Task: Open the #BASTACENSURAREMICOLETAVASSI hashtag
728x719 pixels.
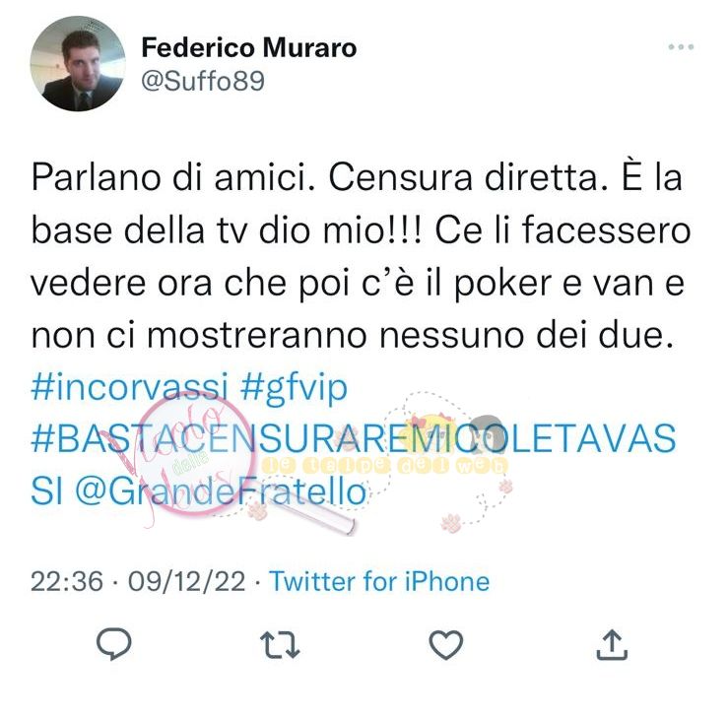Action: (354, 464)
